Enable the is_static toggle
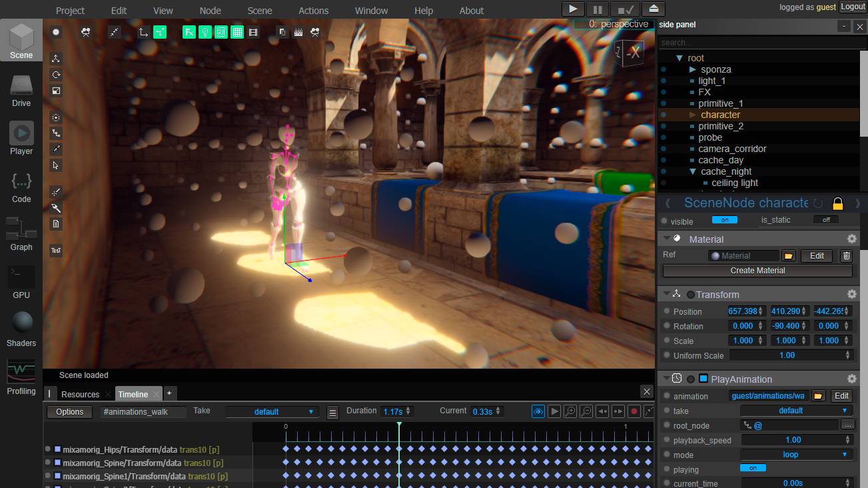Viewport: 868px width, 488px height. pos(825,220)
